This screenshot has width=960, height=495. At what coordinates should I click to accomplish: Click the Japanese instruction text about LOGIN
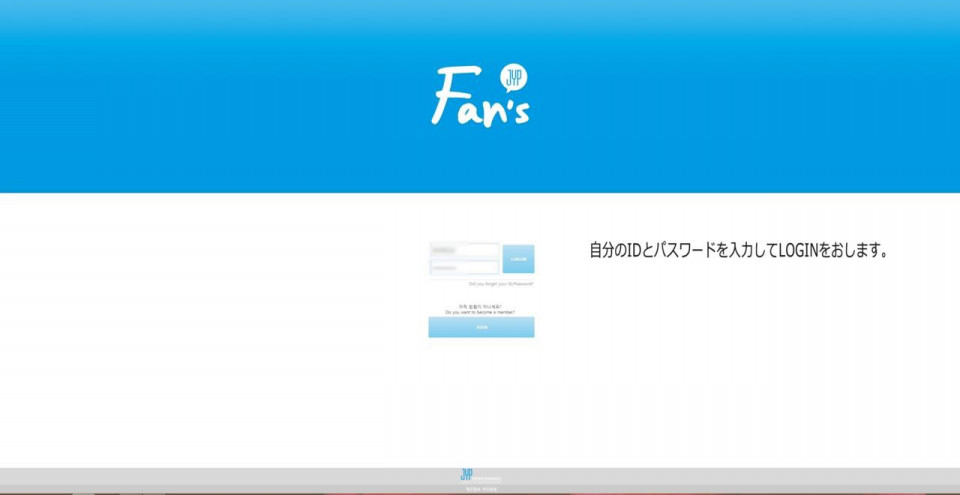(738, 251)
